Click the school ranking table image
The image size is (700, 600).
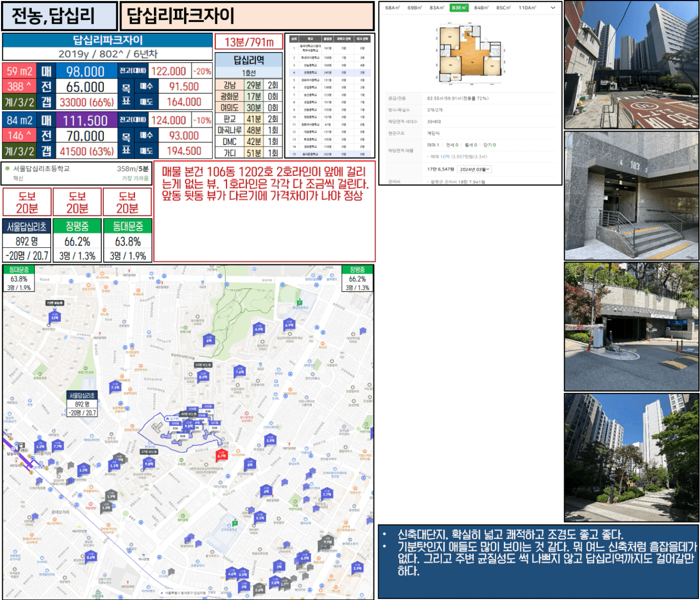pos(329,96)
